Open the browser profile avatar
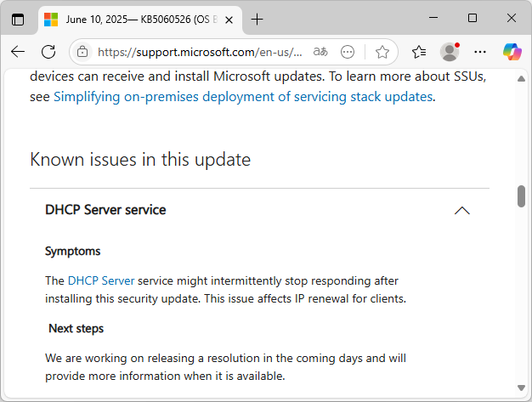Viewport: 532px width, 402px height. [x=450, y=52]
